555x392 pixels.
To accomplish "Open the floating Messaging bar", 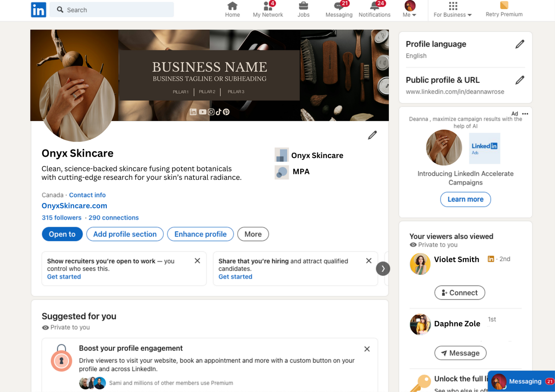I will tap(521, 381).
